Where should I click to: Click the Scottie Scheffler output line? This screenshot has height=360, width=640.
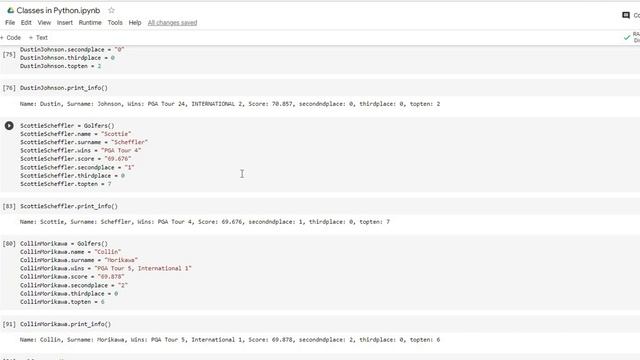[x=204, y=222]
